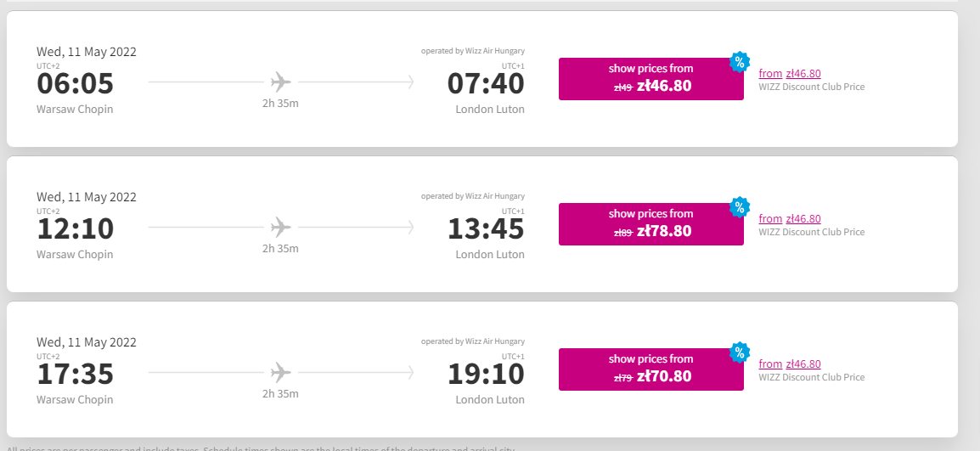Image resolution: width=980 pixels, height=451 pixels.
Task: Open the 'from zł46.80' link on the 17:35 flight
Action: pyautogui.click(x=790, y=364)
